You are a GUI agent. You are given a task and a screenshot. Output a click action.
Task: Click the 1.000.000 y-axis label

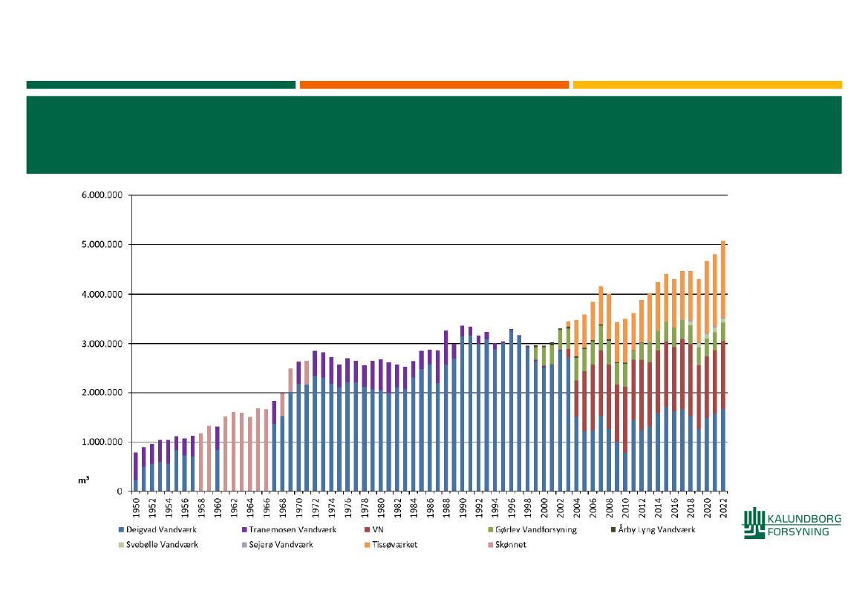click(102, 442)
